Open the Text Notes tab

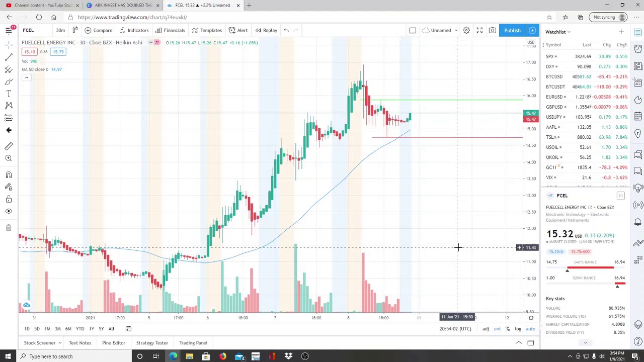pos(80,343)
